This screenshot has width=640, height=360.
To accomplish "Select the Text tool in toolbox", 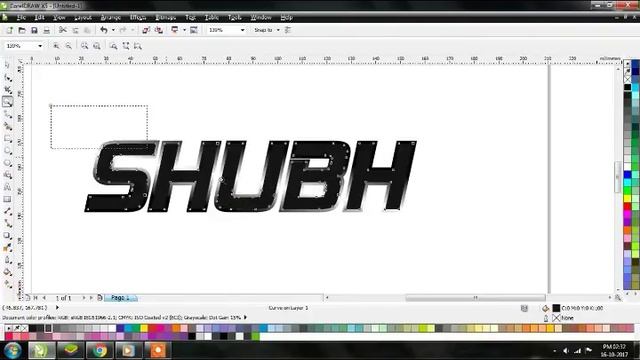I will coord(7,187).
